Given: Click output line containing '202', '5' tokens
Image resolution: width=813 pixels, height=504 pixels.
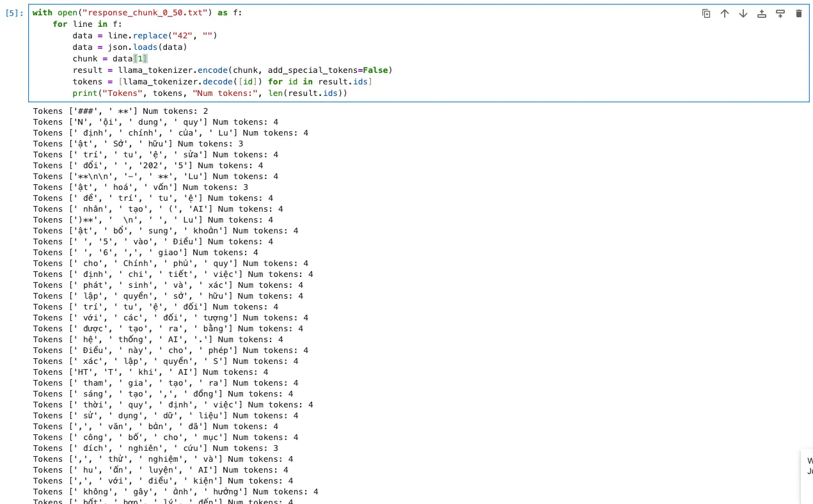Looking at the screenshot, I should [x=148, y=165].
